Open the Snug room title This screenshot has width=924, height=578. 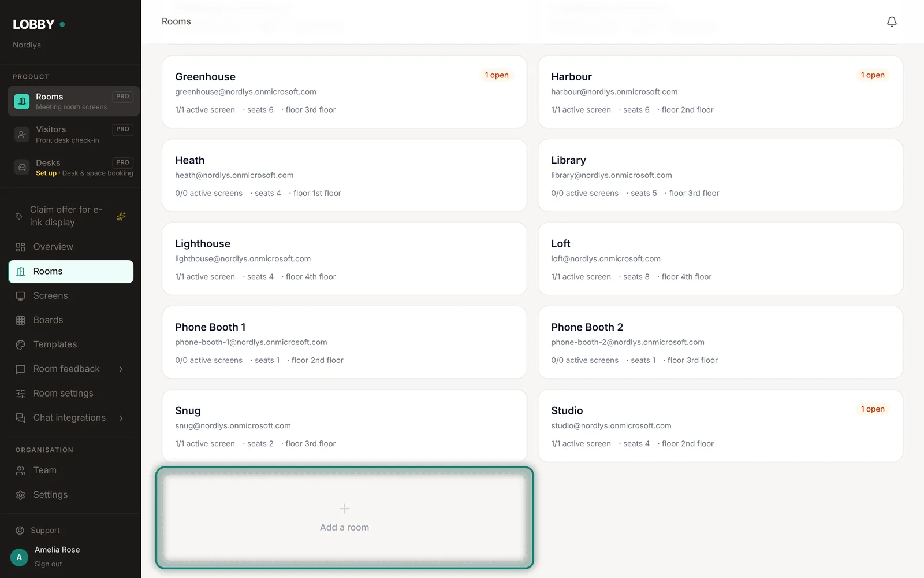point(188,411)
